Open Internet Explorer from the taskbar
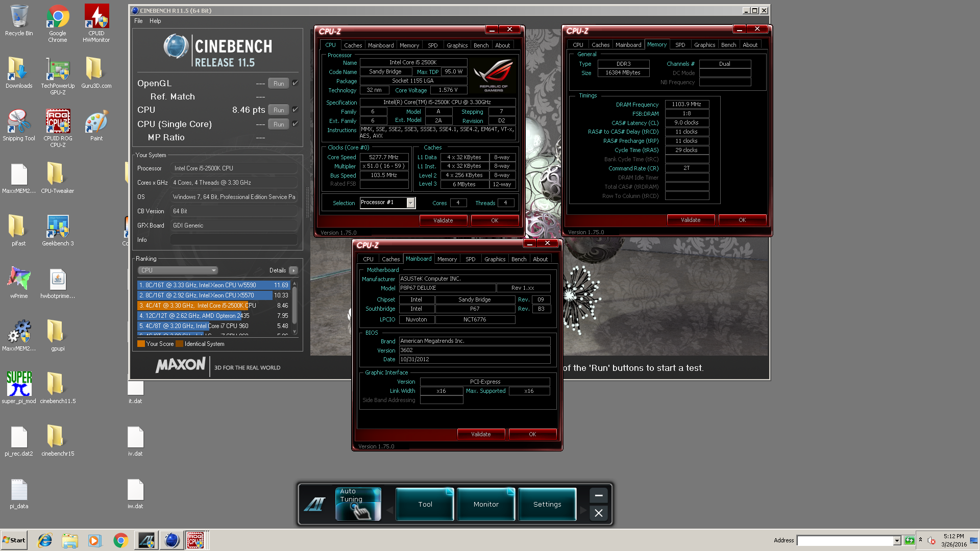Image resolution: width=980 pixels, height=551 pixels. click(45, 540)
